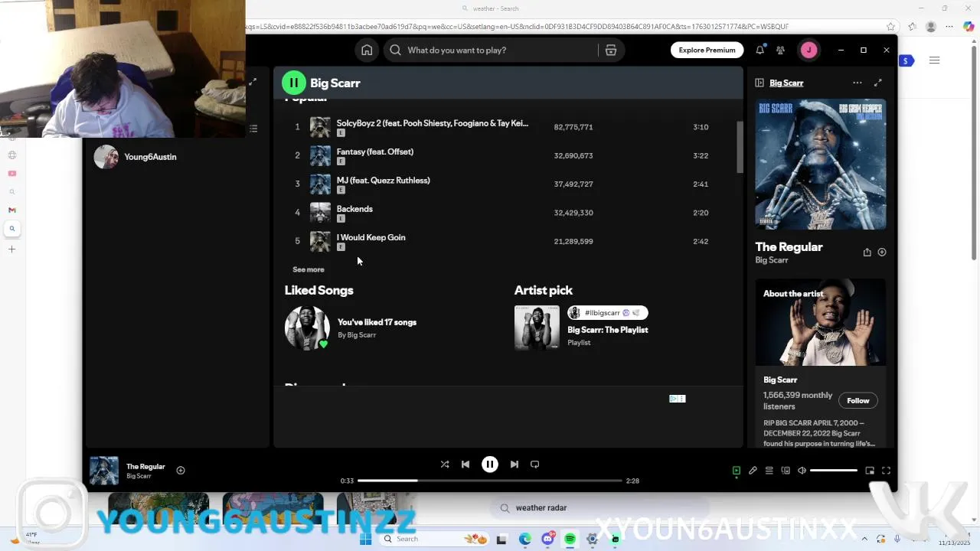Open the What's New notifications bell
The image size is (980, 551).
coord(759,50)
